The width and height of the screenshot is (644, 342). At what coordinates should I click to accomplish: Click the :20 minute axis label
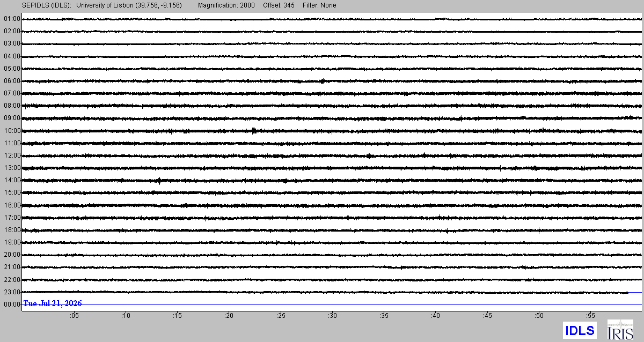coord(228,316)
